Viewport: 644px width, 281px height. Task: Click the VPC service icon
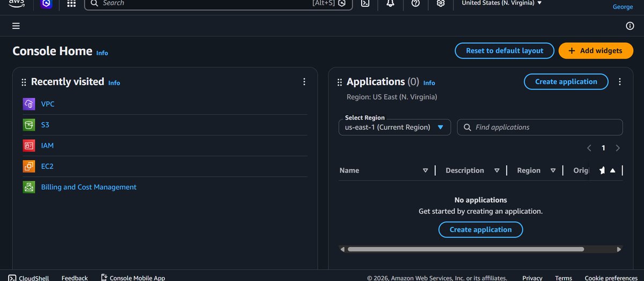[29, 104]
